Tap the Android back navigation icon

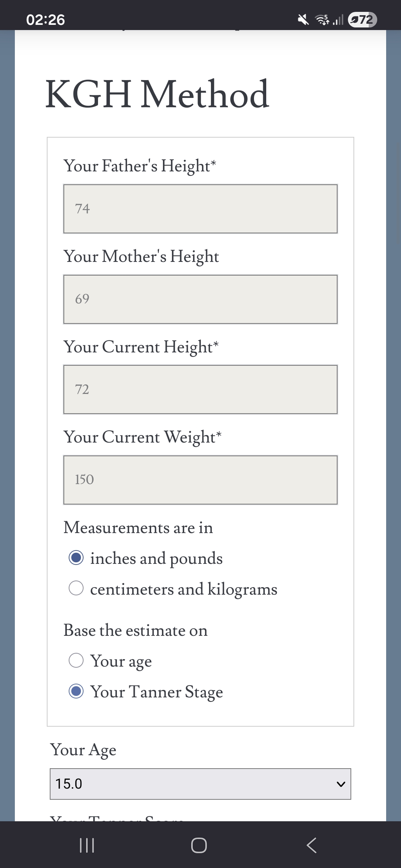[x=312, y=845]
